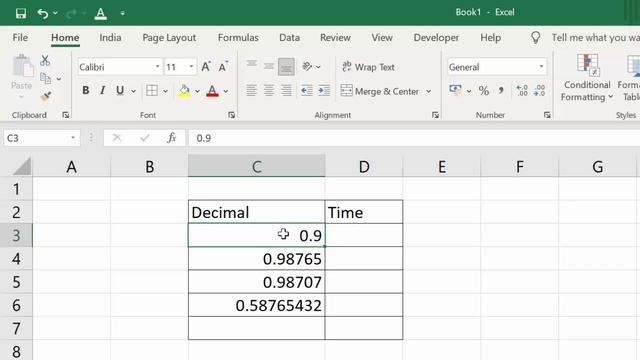Click the Borders icon
Screen dimensions: 640x360
coord(152,90)
